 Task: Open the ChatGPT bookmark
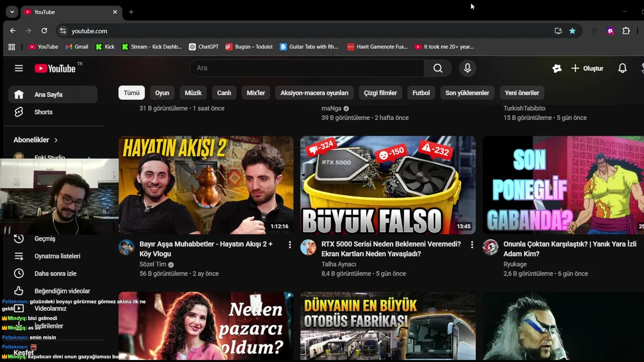[204, 47]
